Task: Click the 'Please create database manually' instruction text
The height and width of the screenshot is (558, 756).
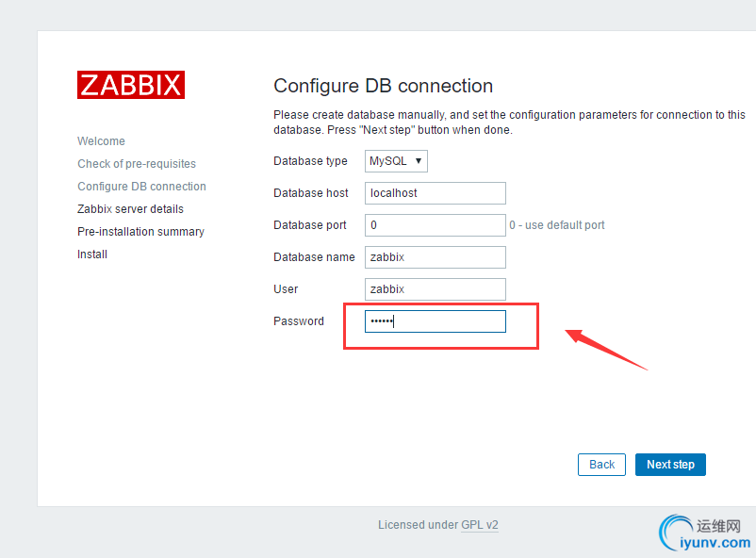Action: pos(509,123)
